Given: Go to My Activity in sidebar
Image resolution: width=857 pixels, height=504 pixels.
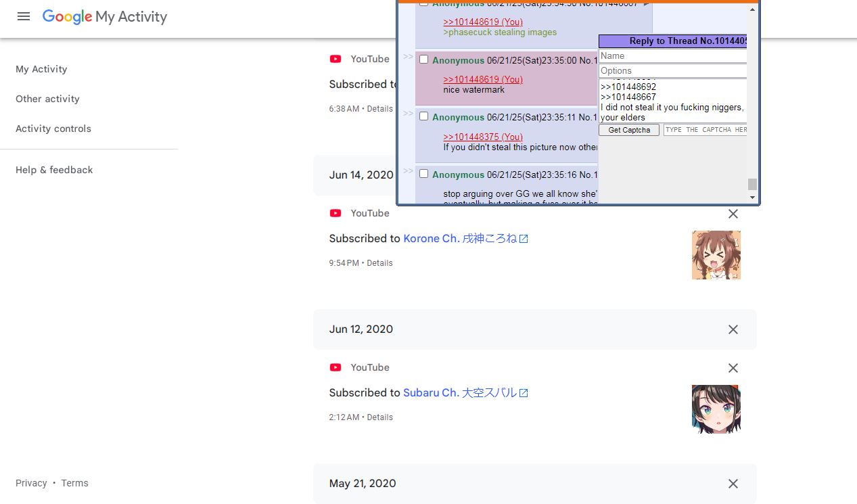Looking at the screenshot, I should tap(41, 69).
